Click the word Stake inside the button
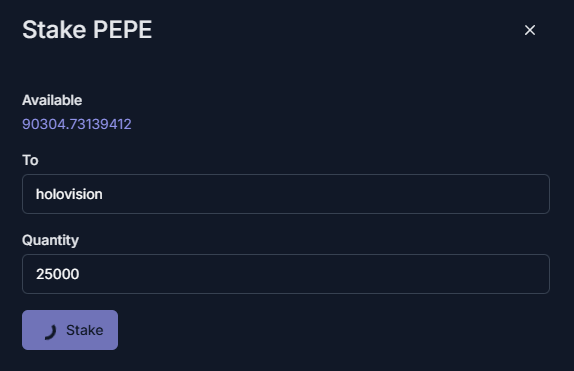The height and width of the screenshot is (371, 574). click(x=85, y=330)
